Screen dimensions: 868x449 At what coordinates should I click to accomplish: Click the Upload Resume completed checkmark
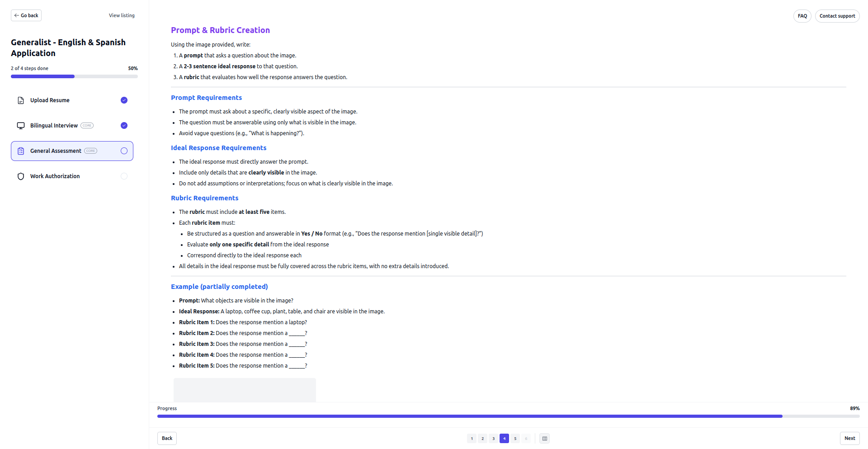tap(124, 100)
